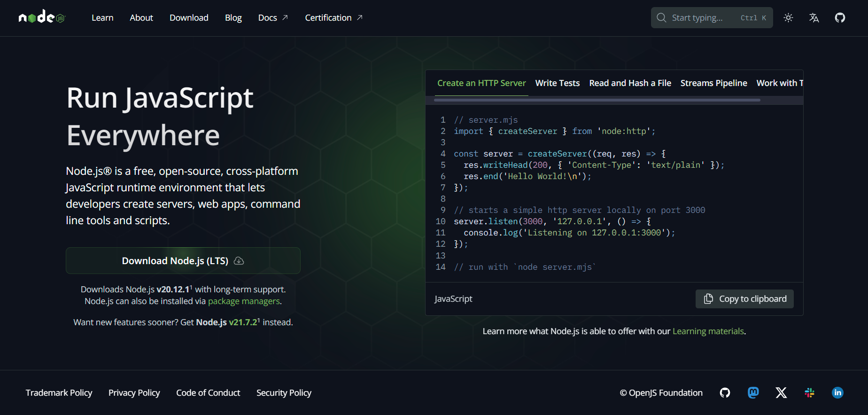Open the Read and Hash a File tab
The height and width of the screenshot is (415, 868).
630,83
